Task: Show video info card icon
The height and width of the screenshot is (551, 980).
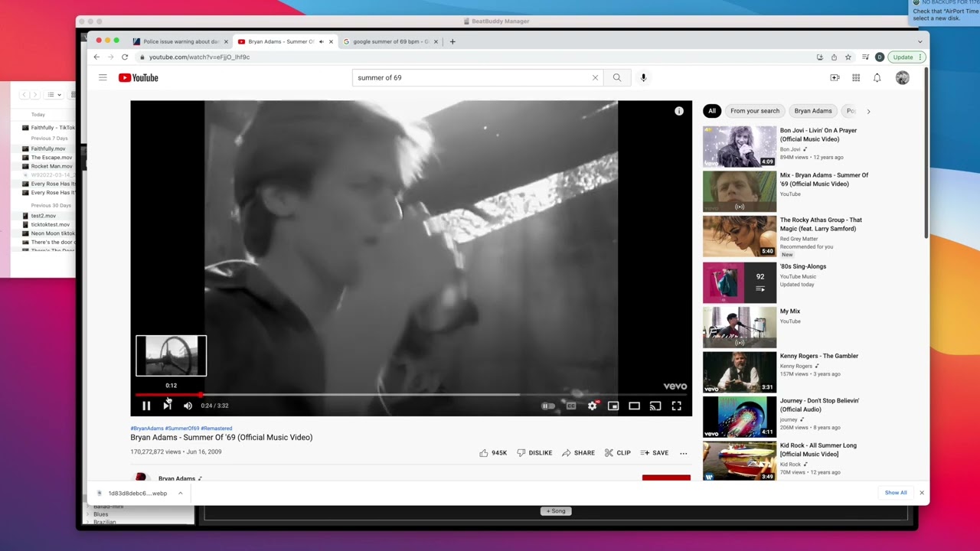Action: click(678, 111)
